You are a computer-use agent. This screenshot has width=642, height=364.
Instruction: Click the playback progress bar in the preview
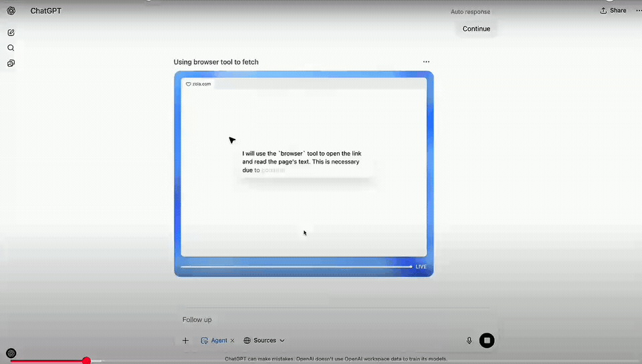coord(296,266)
